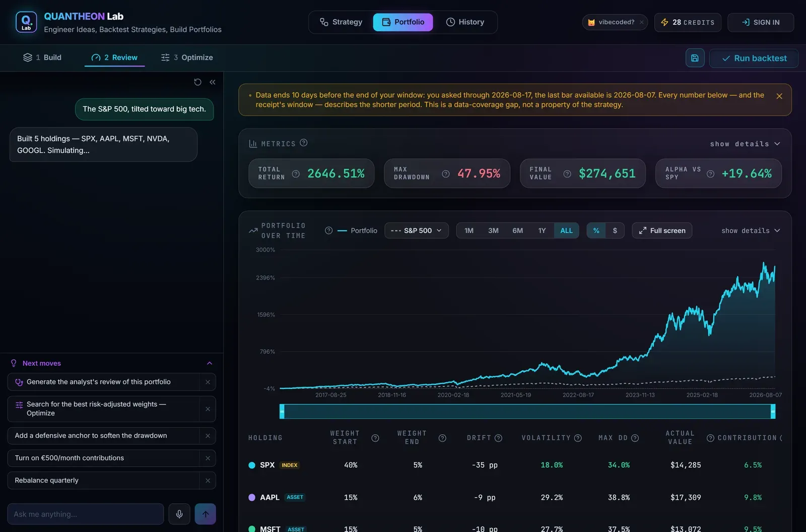Click Run backtest
The height and width of the screenshot is (532, 806).
tap(754, 58)
